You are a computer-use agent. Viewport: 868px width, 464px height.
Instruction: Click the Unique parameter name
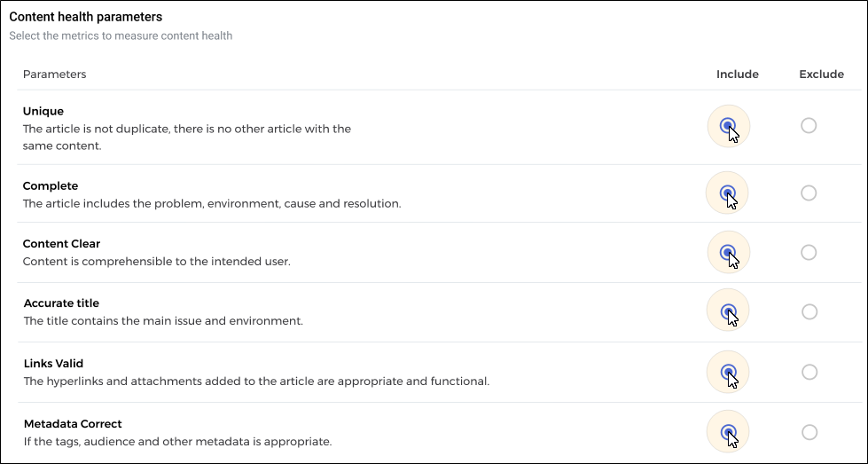[x=43, y=111]
